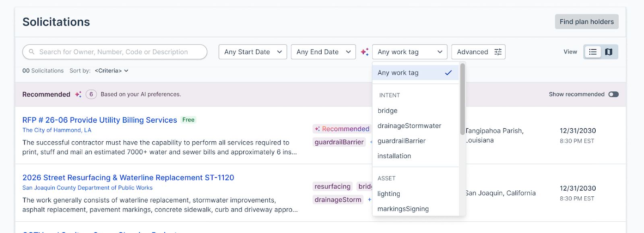This screenshot has width=644, height=233.
Task: Open RFP # 26-06 Provide Utility Billing Services
Action: [x=100, y=120]
